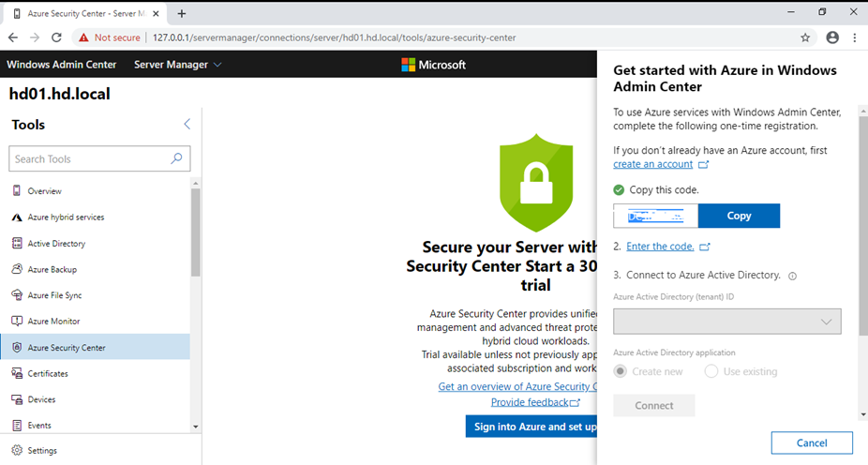Reload the page with refresh icon
This screenshot has width=868, height=465.
coord(56,37)
